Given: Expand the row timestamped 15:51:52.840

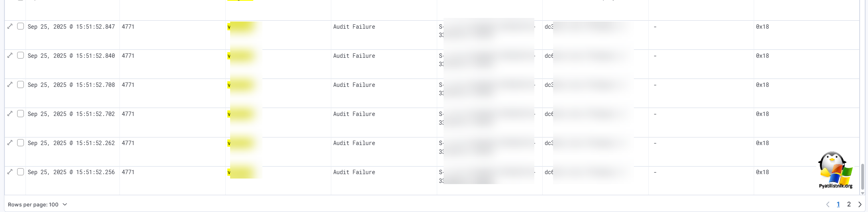Looking at the screenshot, I should (10, 55).
